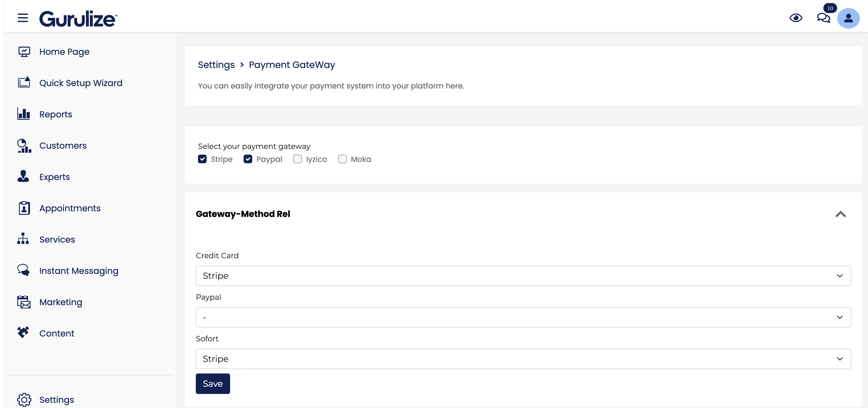This screenshot has height=408, width=868.
Task: Click the Stripe checkbox label text
Action: pos(222,159)
